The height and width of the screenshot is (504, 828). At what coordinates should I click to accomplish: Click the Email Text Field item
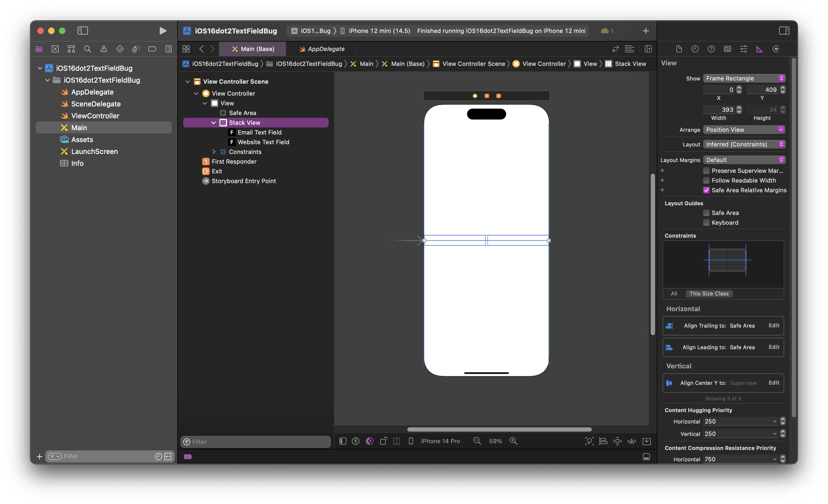tap(260, 132)
